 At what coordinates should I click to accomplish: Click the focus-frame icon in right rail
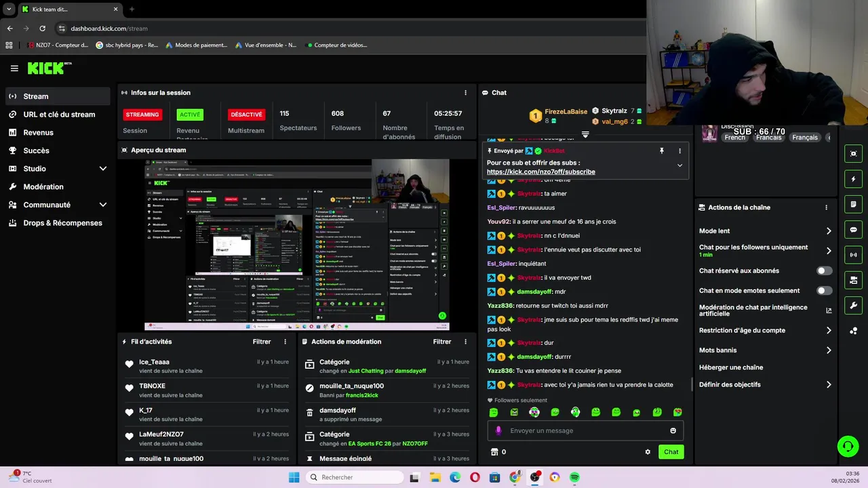click(853, 154)
